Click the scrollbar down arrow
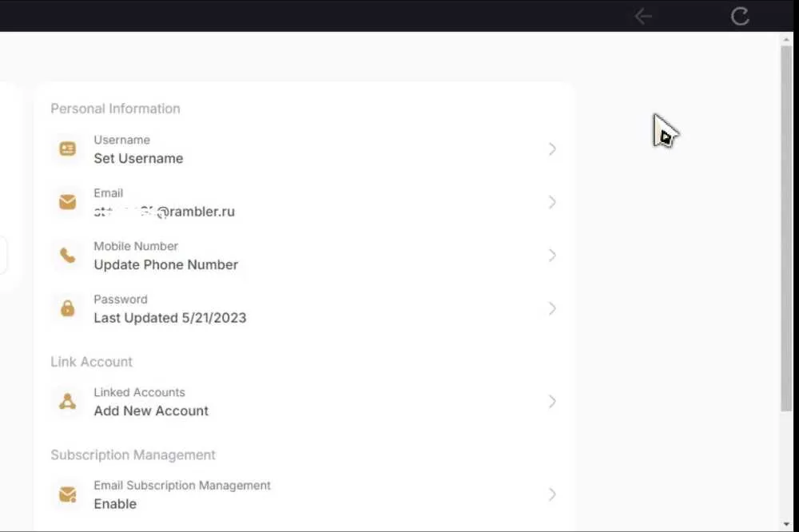799x532 pixels. 786,524
